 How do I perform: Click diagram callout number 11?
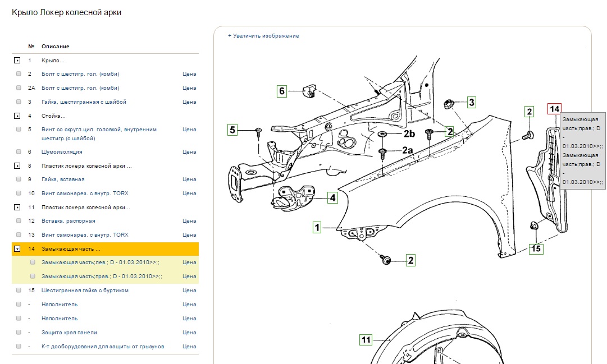click(366, 340)
